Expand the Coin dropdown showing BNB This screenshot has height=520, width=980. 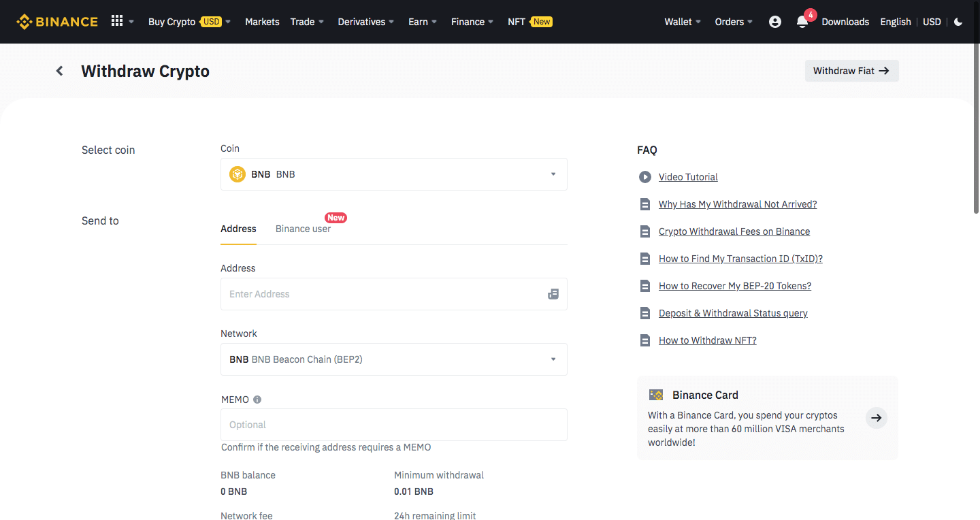click(x=394, y=174)
